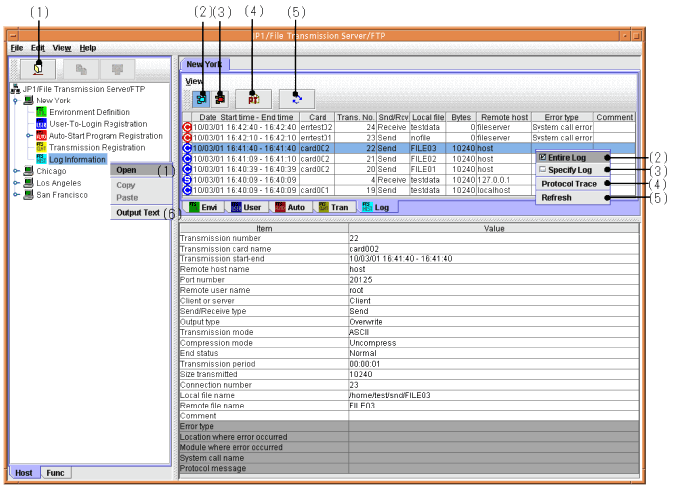Expand the Los Angeles host node

tap(15, 183)
